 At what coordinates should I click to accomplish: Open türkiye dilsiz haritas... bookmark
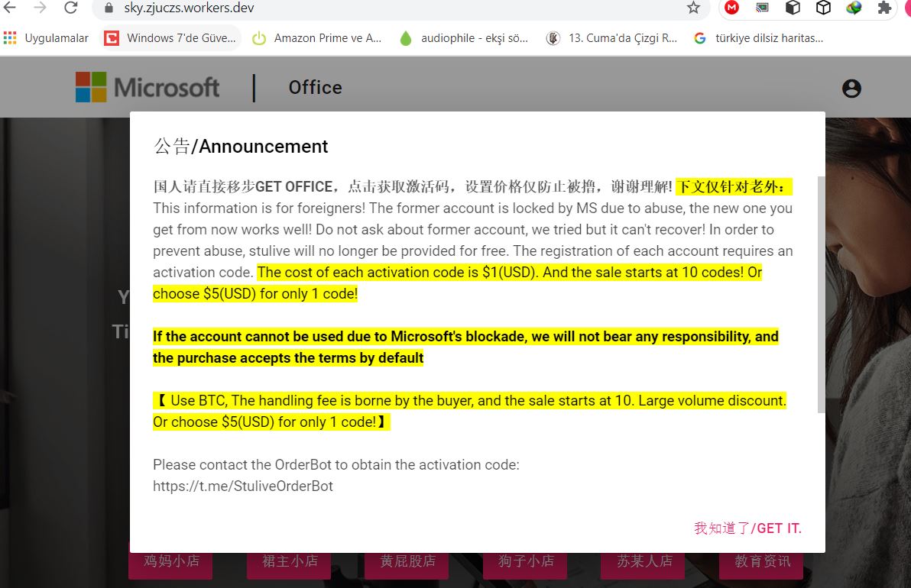759,38
